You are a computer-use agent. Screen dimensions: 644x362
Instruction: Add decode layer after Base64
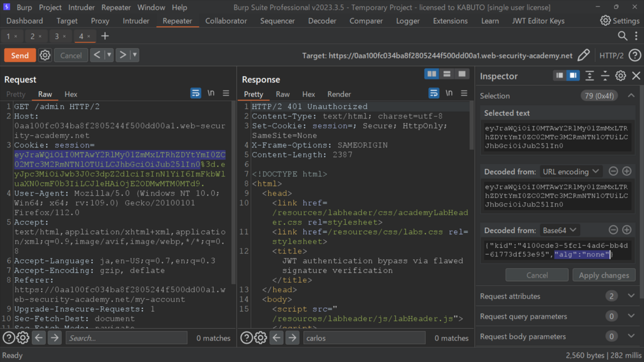click(x=626, y=230)
